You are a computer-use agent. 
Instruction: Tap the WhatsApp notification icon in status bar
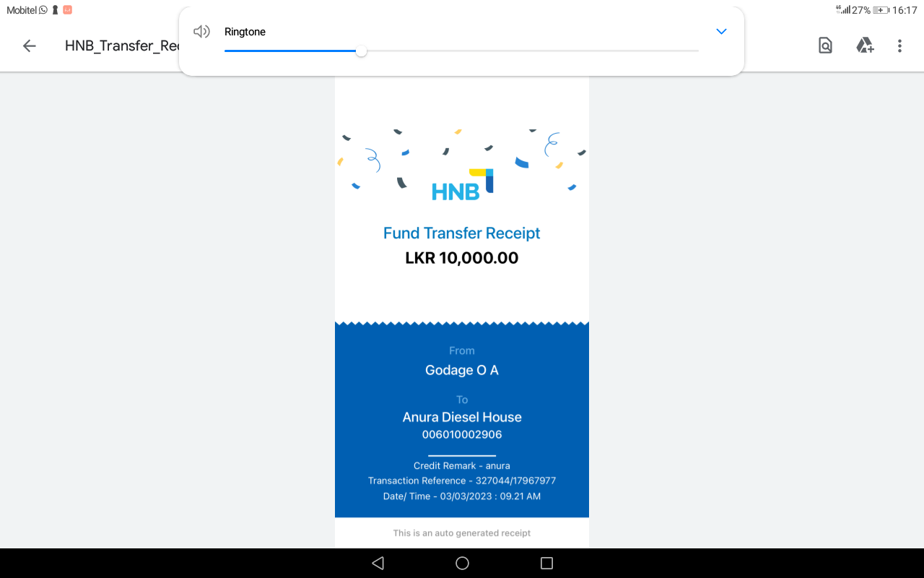[x=43, y=10]
